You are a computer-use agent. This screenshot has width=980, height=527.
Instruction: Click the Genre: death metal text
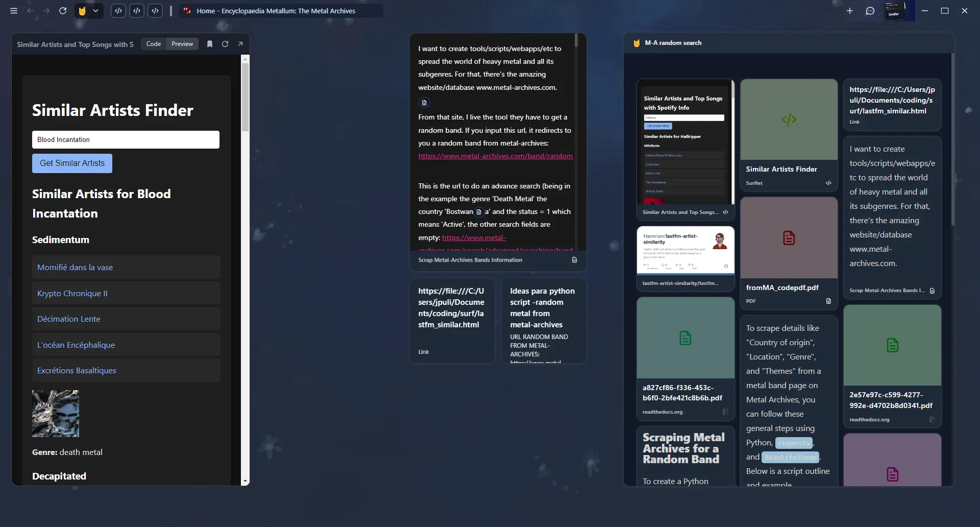pyautogui.click(x=67, y=452)
